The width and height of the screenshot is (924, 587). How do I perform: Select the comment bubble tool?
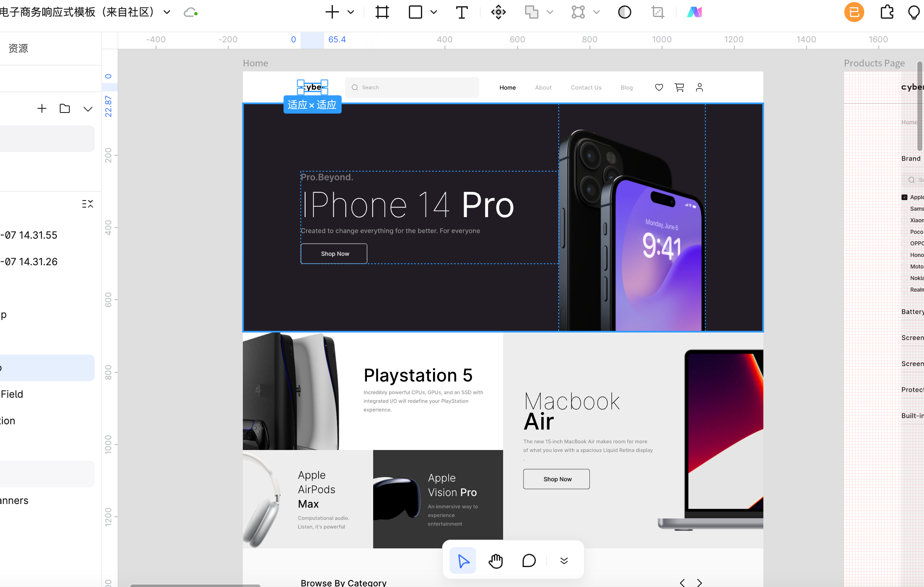pos(529,561)
